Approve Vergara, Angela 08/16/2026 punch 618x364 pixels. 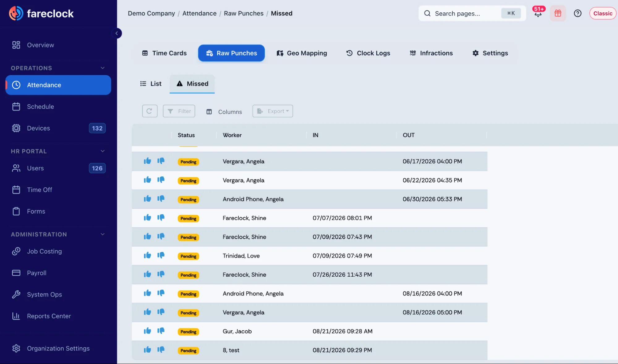[x=147, y=312]
